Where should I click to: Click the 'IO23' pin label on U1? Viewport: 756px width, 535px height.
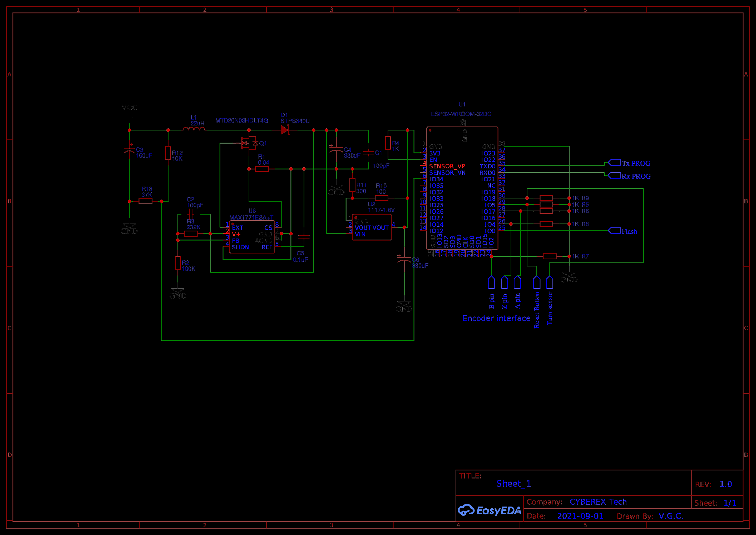(x=488, y=153)
